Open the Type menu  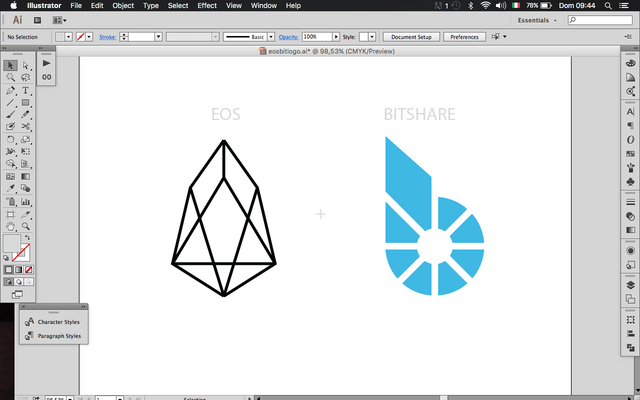tap(151, 6)
